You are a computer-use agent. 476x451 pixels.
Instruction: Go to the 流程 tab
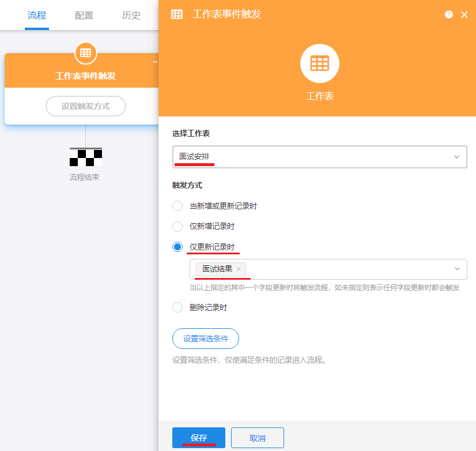[x=37, y=16]
